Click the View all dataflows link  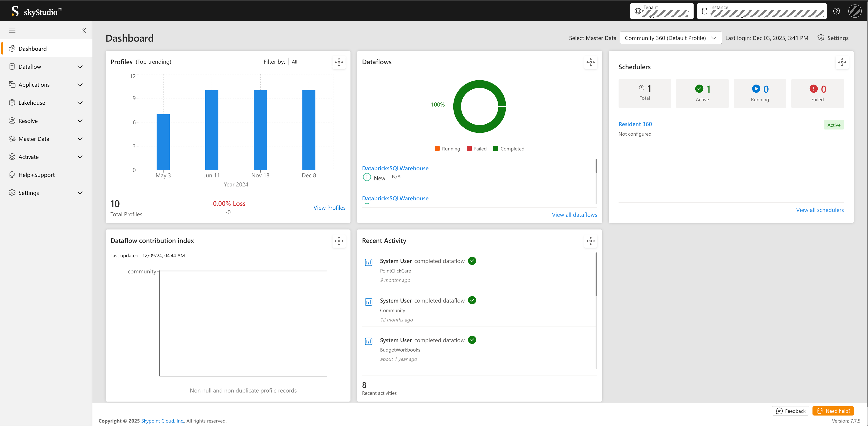coord(574,215)
